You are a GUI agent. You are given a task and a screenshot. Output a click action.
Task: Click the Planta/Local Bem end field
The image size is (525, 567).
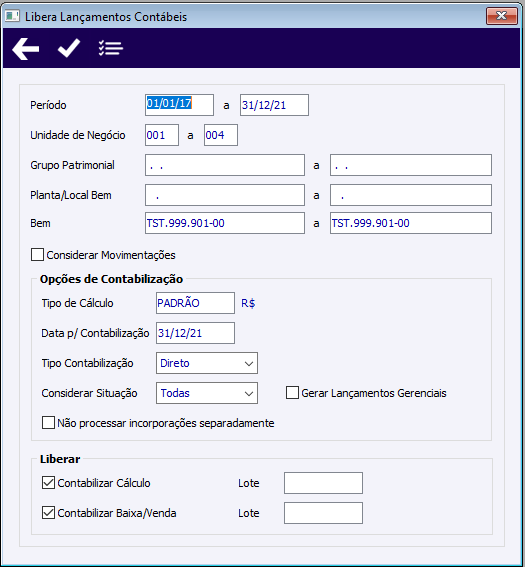(411, 195)
